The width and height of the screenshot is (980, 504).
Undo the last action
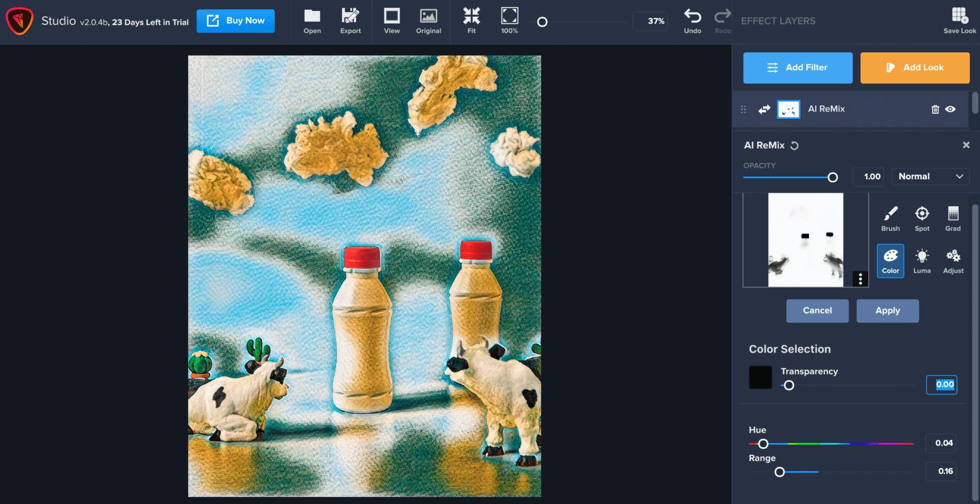[x=693, y=21]
